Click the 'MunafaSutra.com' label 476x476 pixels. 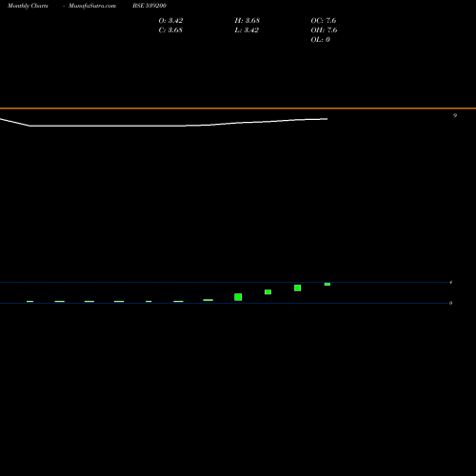tap(92, 6)
